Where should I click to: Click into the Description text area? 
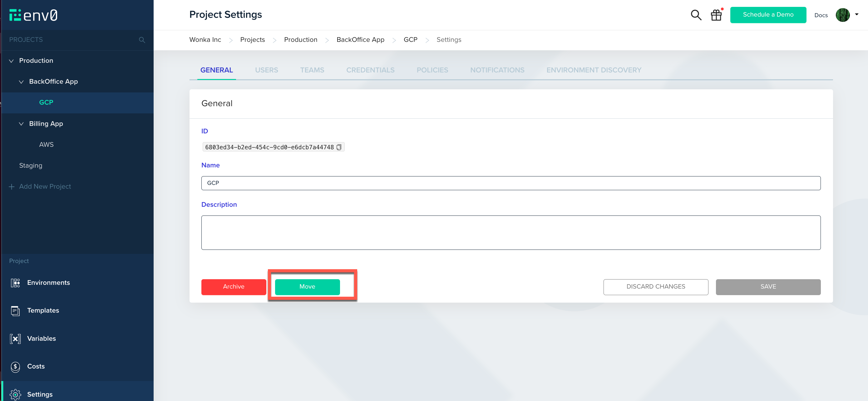point(510,233)
